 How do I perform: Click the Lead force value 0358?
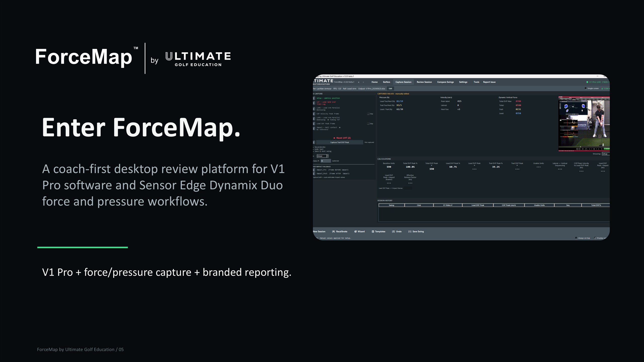coord(518,113)
